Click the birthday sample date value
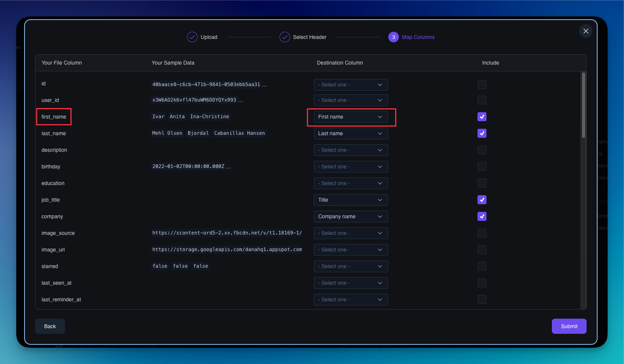 [x=188, y=166]
